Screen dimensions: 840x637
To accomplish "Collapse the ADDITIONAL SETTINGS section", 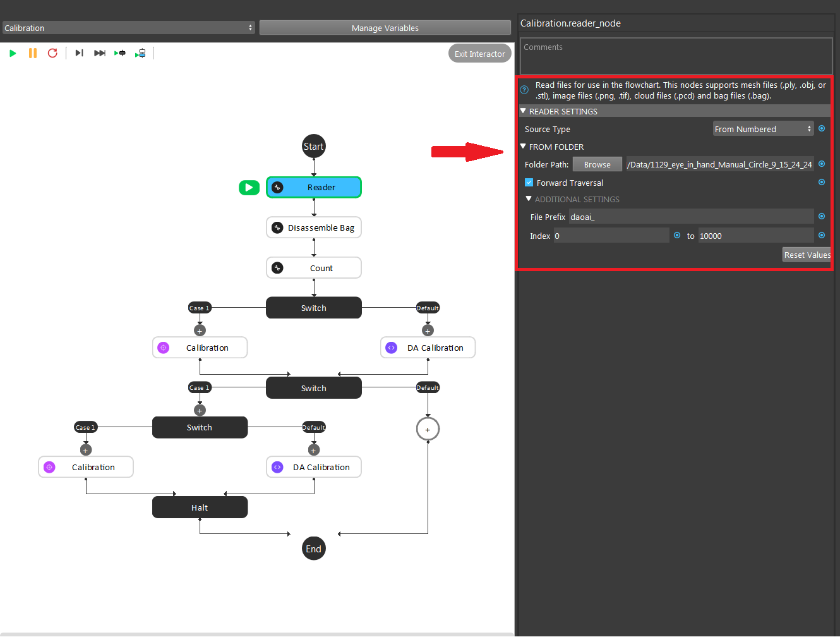I will tap(529, 198).
